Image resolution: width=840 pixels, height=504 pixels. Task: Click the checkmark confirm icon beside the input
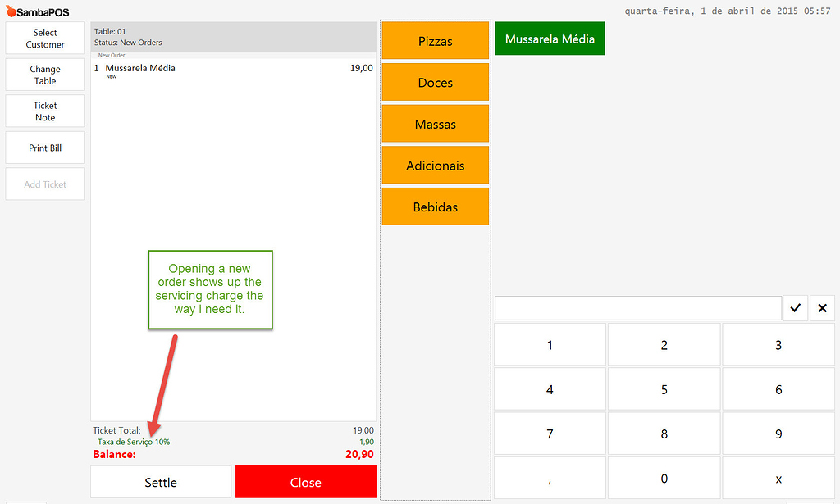[795, 307]
